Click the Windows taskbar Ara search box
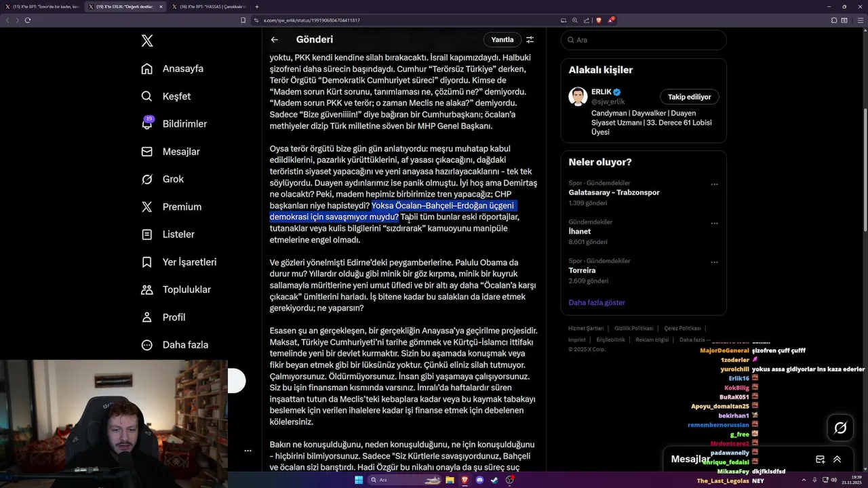 click(406, 480)
